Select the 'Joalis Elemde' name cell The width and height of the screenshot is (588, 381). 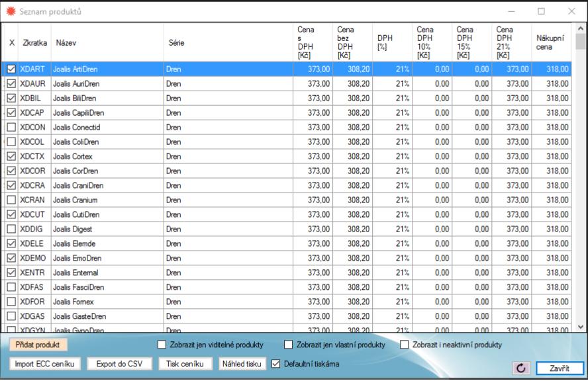pyautogui.click(x=107, y=244)
